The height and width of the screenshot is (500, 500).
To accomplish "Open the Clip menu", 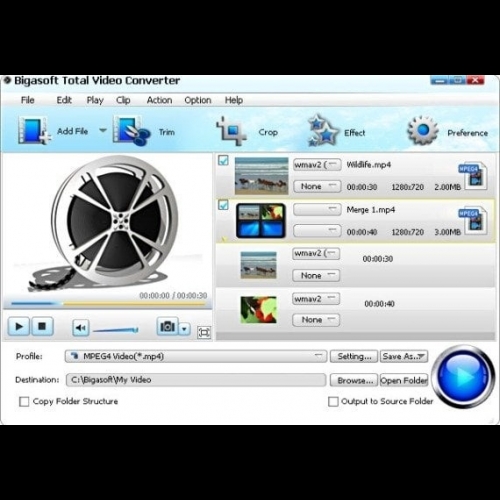I will click(123, 100).
